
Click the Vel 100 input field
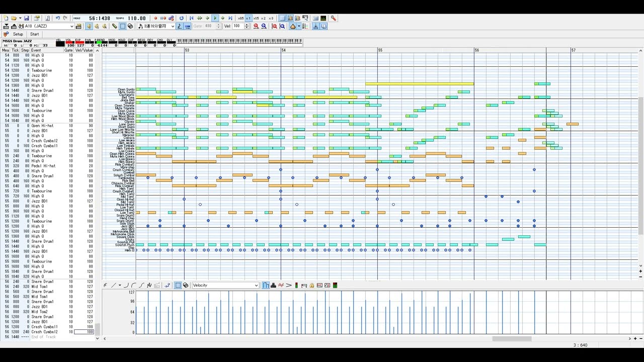pyautogui.click(x=238, y=26)
